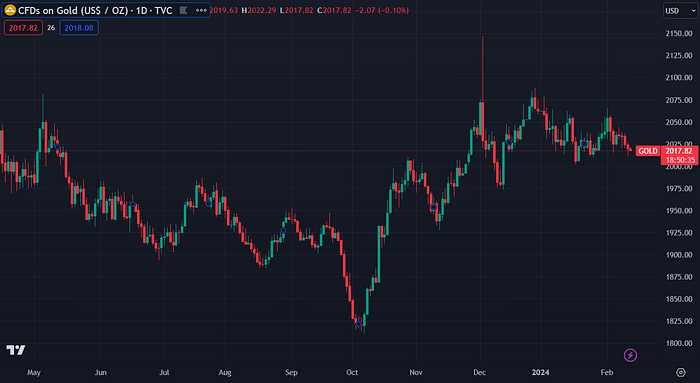The image size is (700, 383).
Task: Click the close value C2017.82
Action: coord(334,10)
